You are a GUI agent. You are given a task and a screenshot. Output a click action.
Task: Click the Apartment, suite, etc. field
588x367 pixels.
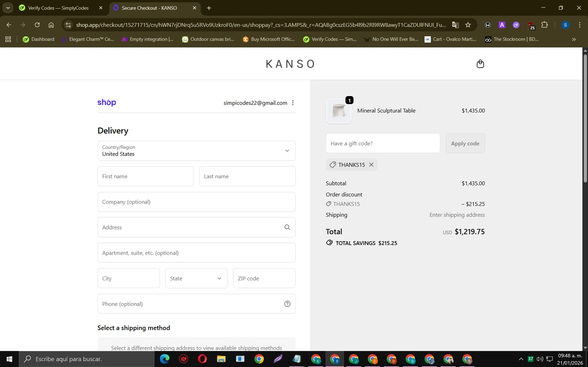(x=196, y=253)
